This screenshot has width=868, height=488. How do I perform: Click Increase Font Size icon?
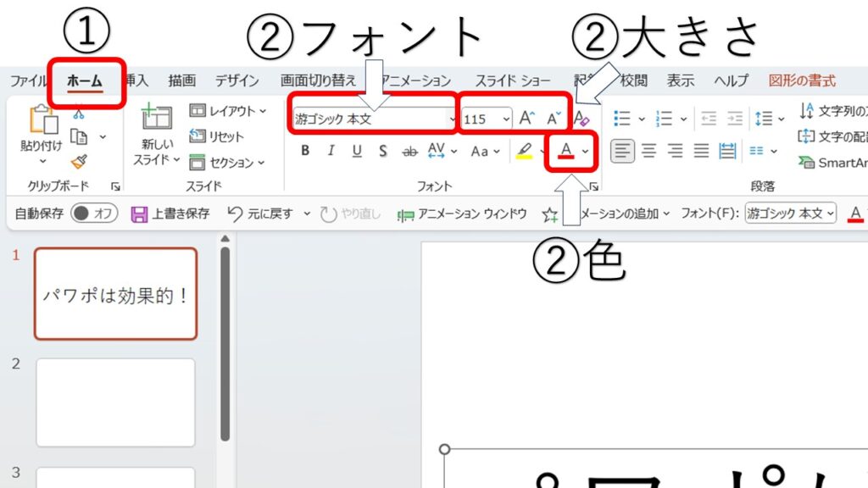coord(526,119)
